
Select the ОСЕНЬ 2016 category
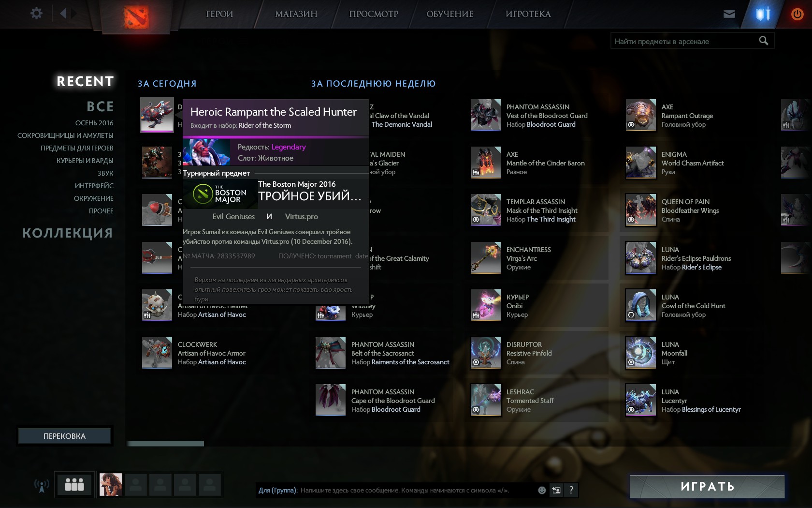[94, 123]
